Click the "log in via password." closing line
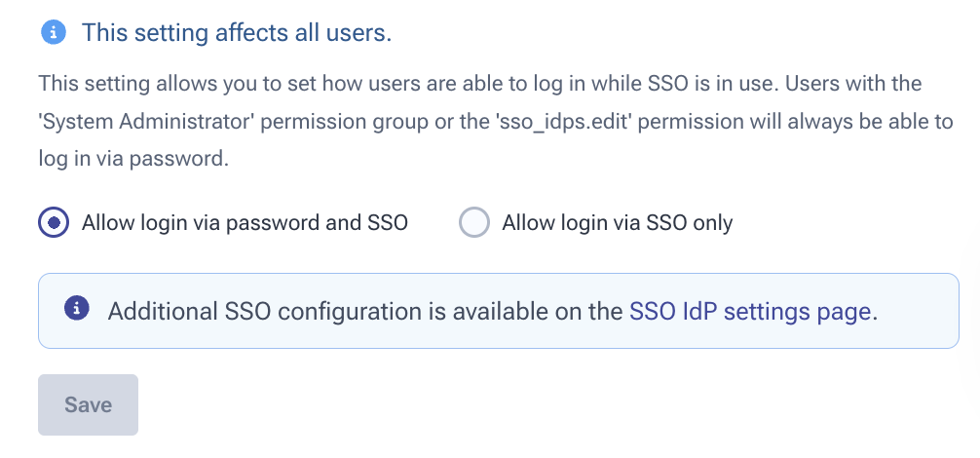This screenshot has width=980, height=458. [x=133, y=159]
